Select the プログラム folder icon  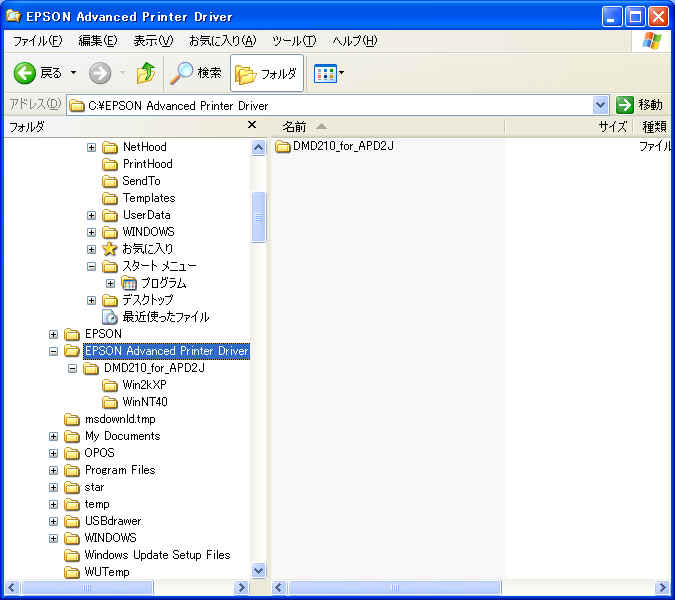pos(129,283)
